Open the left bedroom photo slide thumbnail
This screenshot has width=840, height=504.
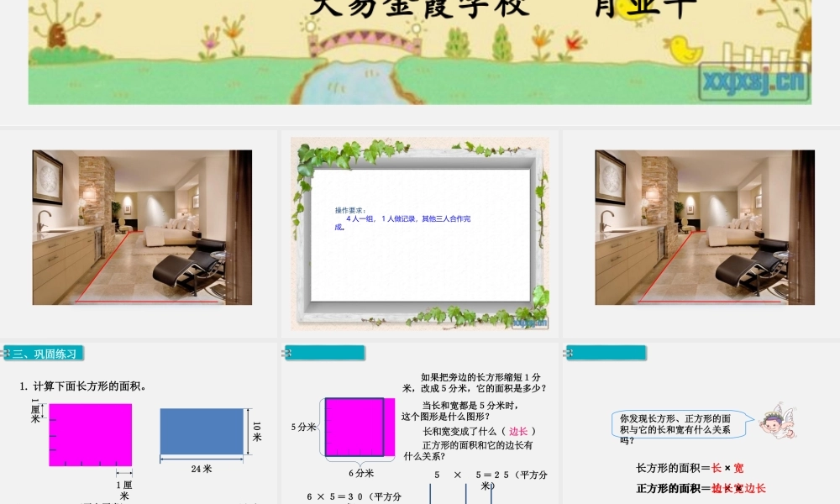(142, 227)
